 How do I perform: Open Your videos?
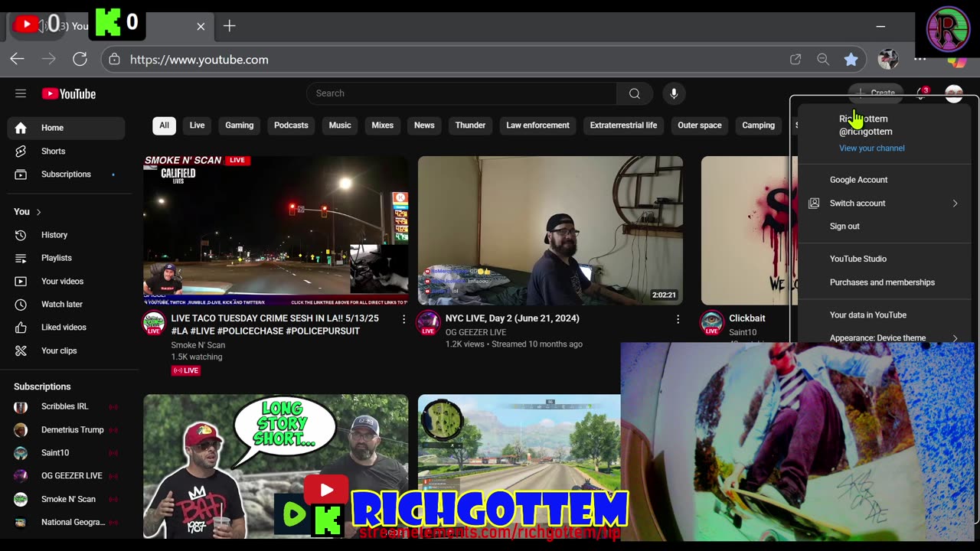click(66, 281)
